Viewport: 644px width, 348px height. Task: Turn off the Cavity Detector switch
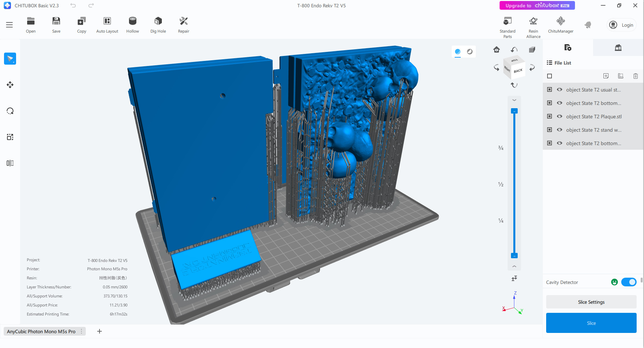point(629,282)
